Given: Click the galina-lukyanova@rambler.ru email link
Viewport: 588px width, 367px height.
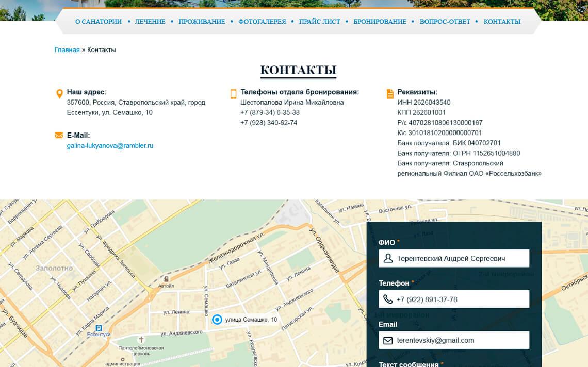Looking at the screenshot, I should [110, 146].
